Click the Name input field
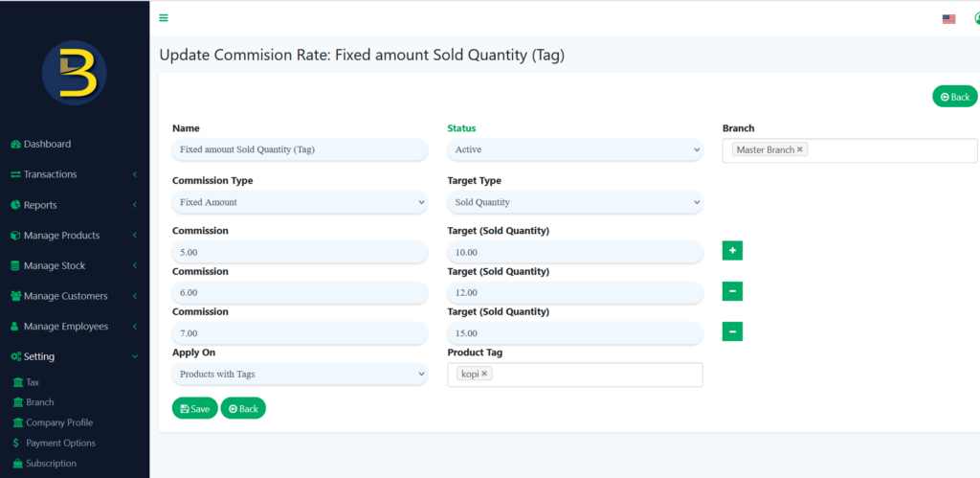Screen dimensions: 980x478 300,149
